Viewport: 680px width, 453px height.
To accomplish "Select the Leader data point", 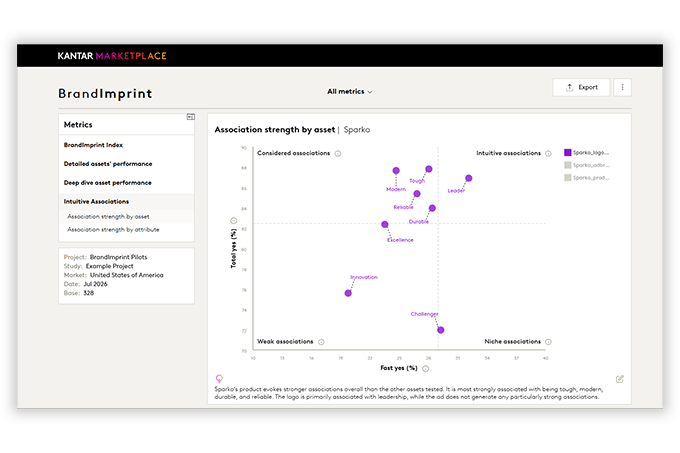I will [468, 178].
